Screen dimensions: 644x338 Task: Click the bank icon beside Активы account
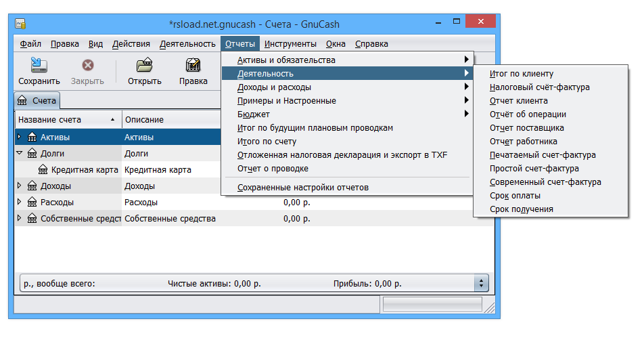pos(32,137)
